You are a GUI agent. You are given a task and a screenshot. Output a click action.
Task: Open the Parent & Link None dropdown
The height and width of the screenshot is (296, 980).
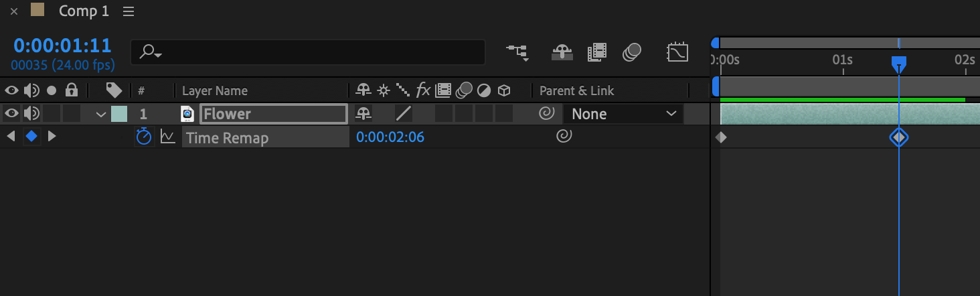pyautogui.click(x=623, y=114)
